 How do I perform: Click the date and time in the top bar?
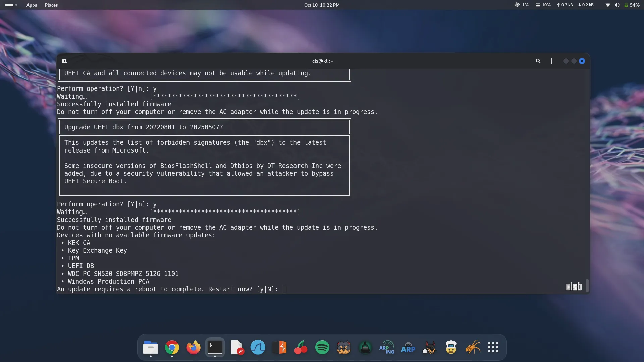322,5
